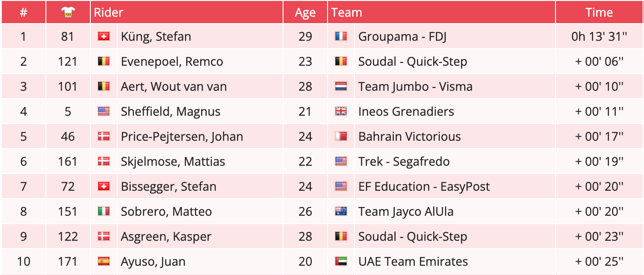Sort by the Age column header
The height and width of the screenshot is (275, 644).
[305, 13]
